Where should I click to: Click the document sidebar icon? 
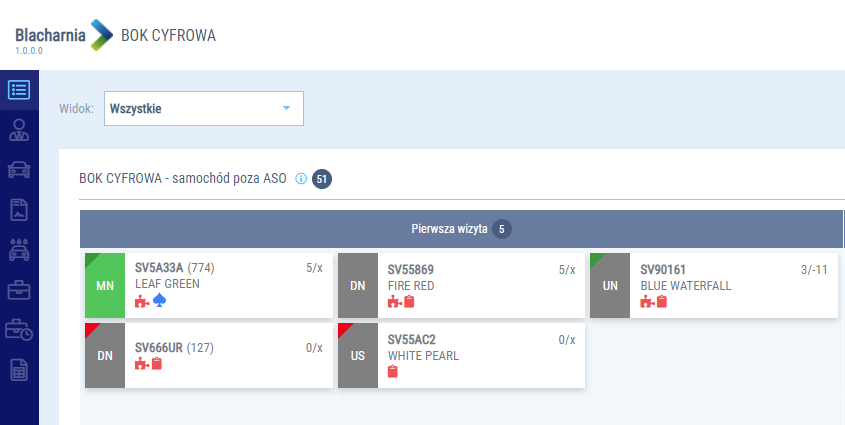click(19, 209)
